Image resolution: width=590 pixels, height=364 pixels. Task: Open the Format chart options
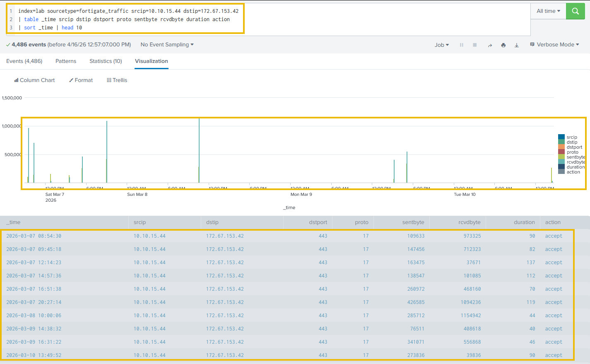pos(81,80)
